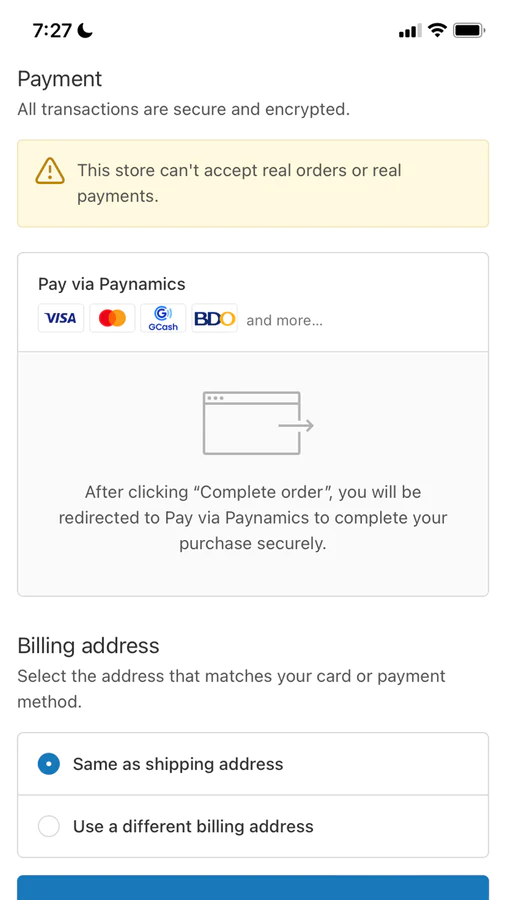This screenshot has height=900, width=506.
Task: Tap the 'and more...' payment methods text
Action: tap(285, 320)
